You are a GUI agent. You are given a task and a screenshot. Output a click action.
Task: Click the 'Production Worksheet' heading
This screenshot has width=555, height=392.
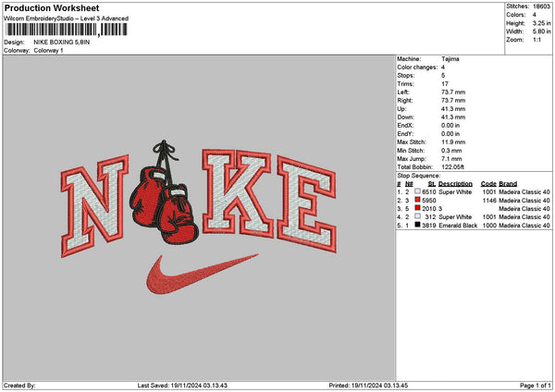52,7
